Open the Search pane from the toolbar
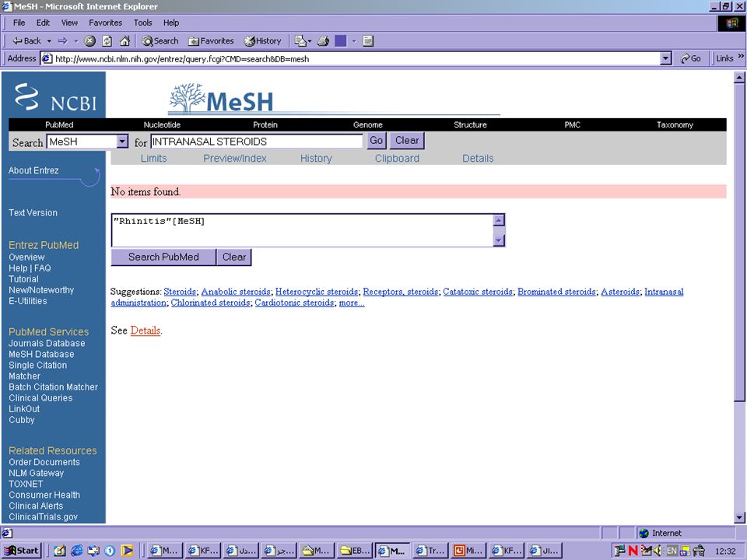This screenshot has height=560, width=747. [x=160, y=41]
